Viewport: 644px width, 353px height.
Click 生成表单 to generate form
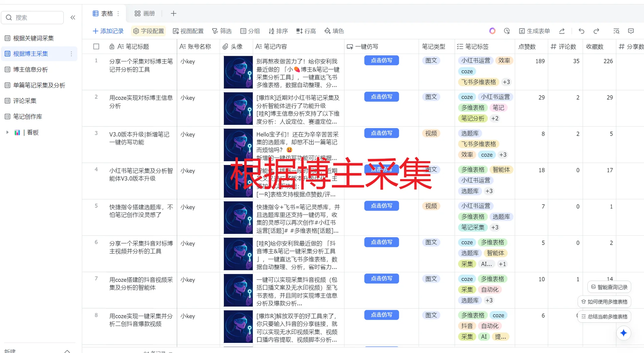tap(535, 31)
